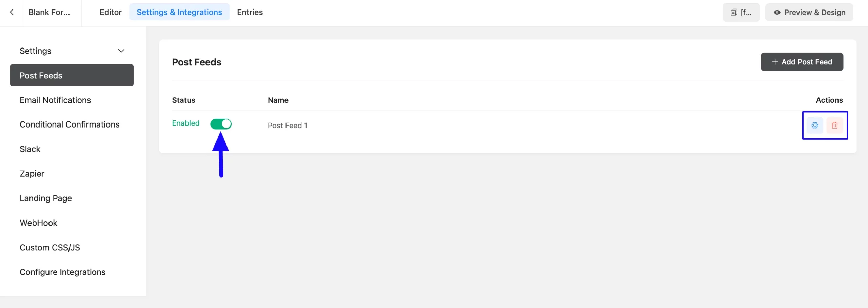The image size is (868, 308).
Task: Disable the Post Feed 1 status toggle
Action: (x=221, y=124)
